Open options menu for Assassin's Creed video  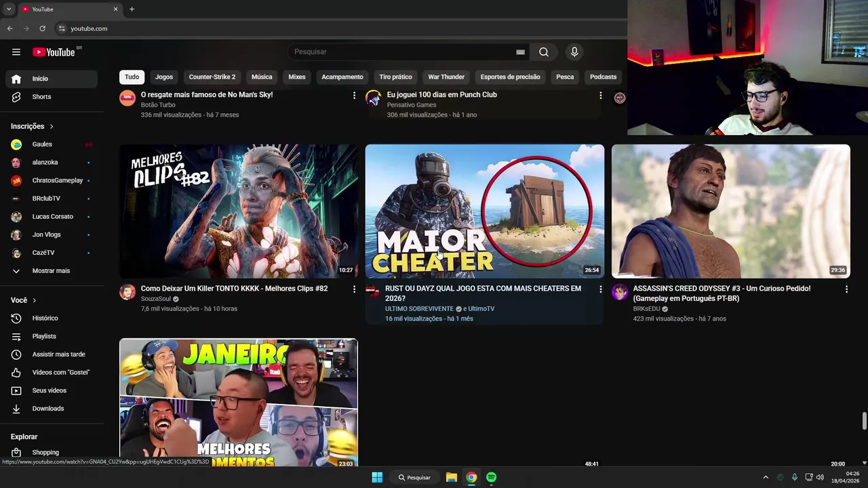click(x=846, y=289)
